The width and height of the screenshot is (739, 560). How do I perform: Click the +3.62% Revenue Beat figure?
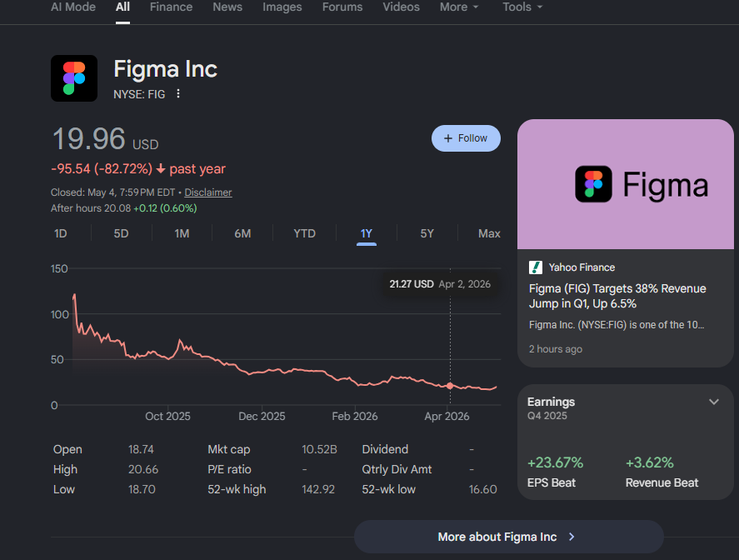(650, 462)
